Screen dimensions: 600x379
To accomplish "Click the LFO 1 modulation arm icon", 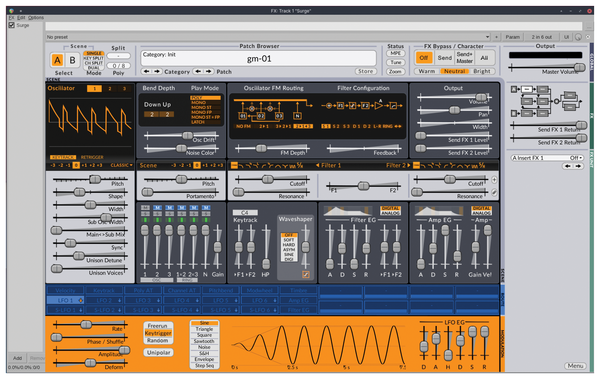I will [x=80, y=301].
